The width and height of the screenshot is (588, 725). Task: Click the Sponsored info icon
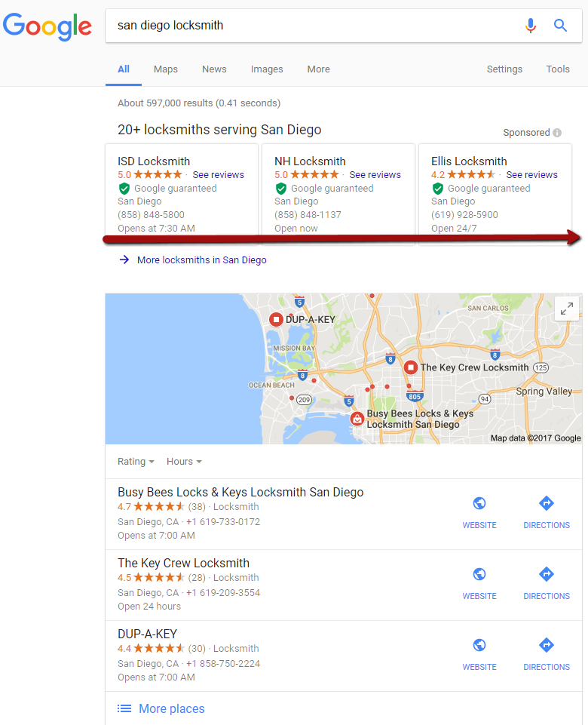tap(557, 133)
